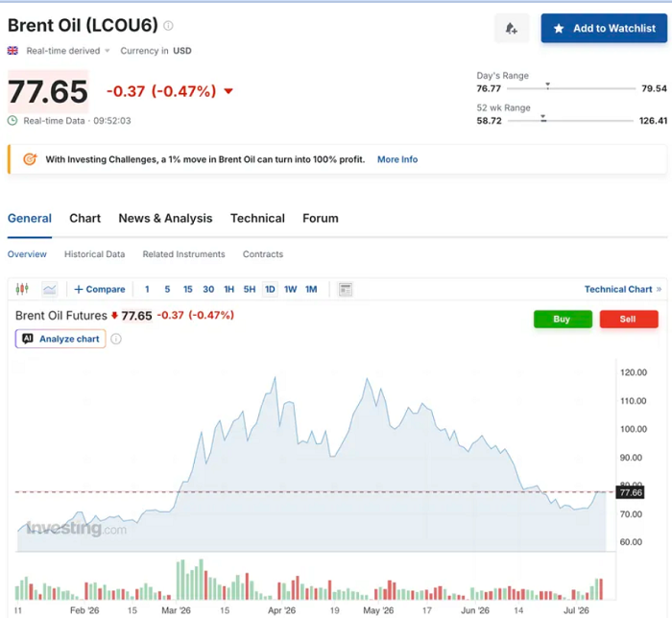
Task: Click the red down-arrow next to -0.47%
Action: point(228,91)
